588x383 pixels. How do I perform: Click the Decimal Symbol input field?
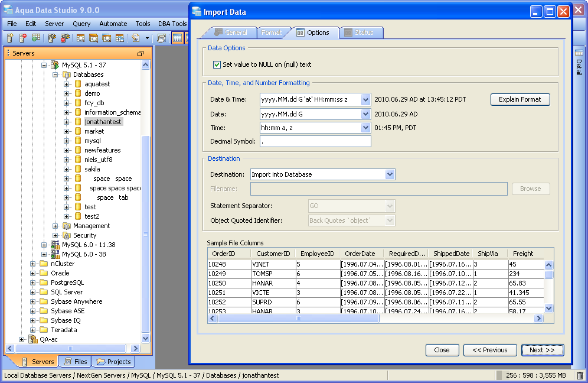pos(315,141)
